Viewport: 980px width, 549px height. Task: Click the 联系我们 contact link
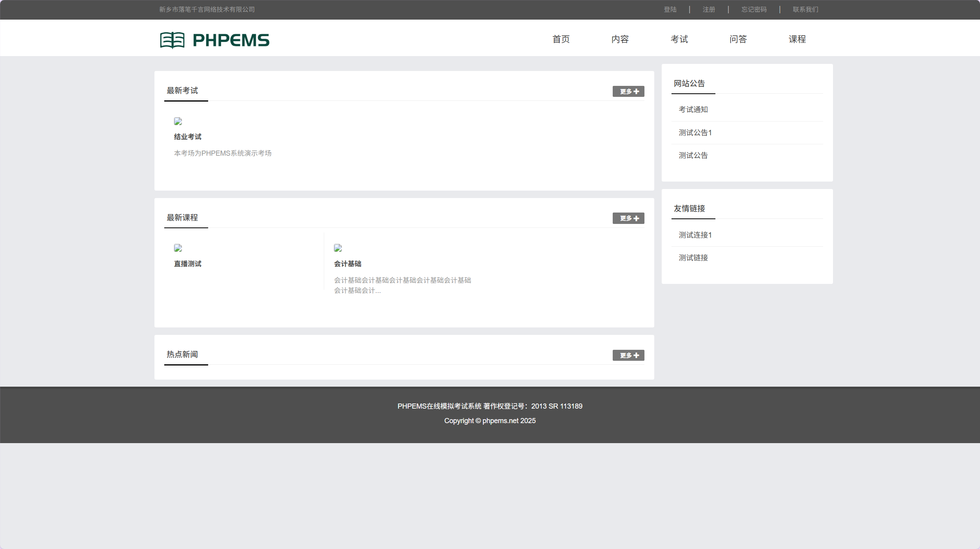point(805,9)
